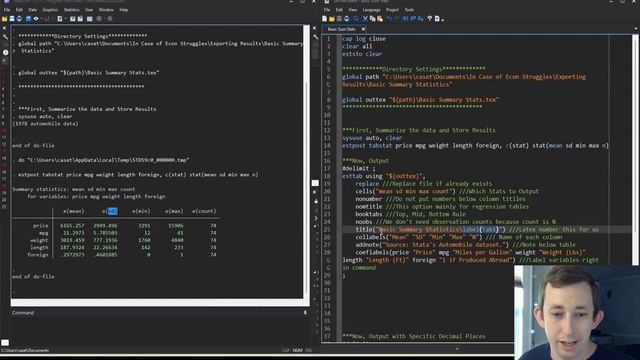
Task: Open the tab list dropdown in Do-file Editor
Action: pos(636,29)
